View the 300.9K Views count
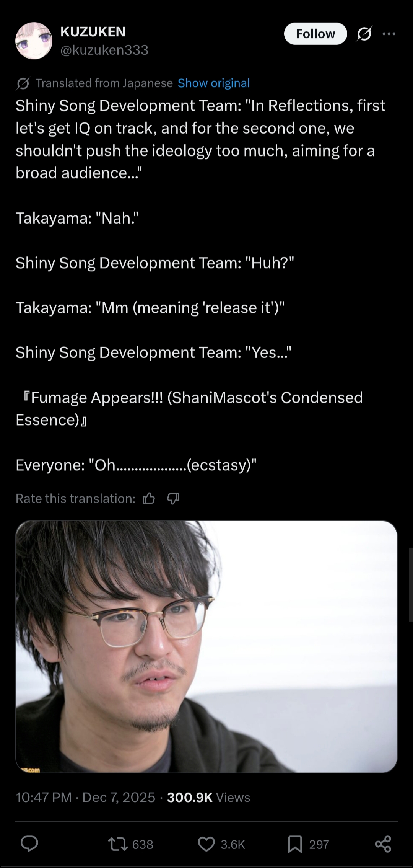 click(208, 797)
